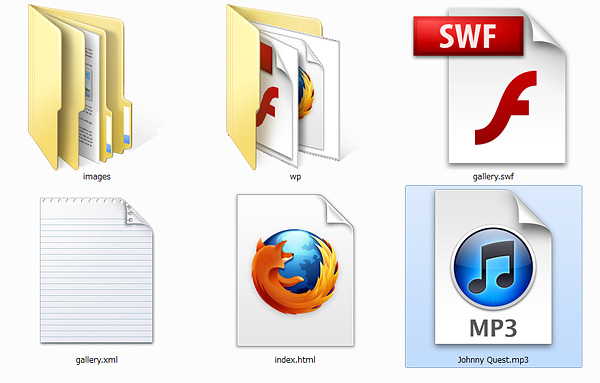The width and height of the screenshot is (600, 383).
Task: Click the 'index.html' file name label
Action: pos(295,360)
